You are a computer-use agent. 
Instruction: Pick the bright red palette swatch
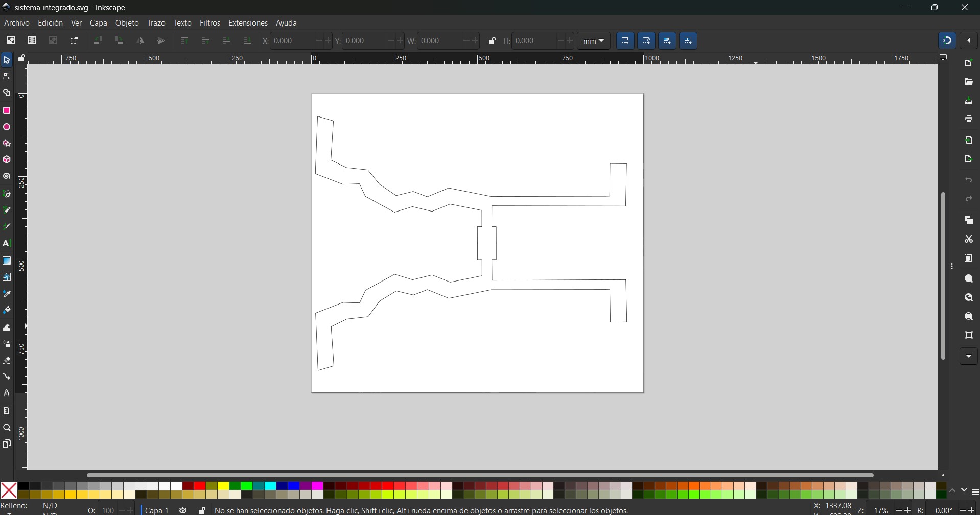click(200, 486)
